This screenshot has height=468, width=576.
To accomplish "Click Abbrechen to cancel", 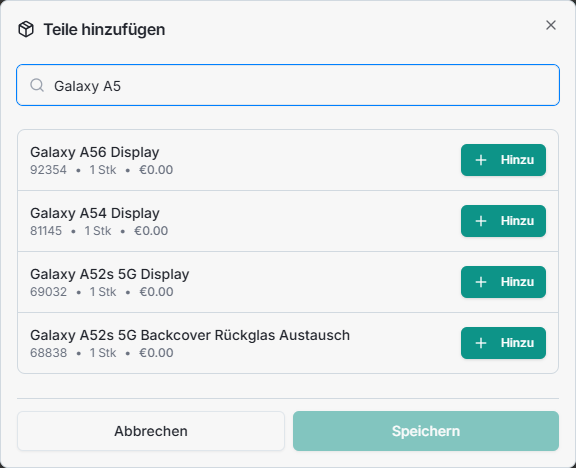I will 151,431.
